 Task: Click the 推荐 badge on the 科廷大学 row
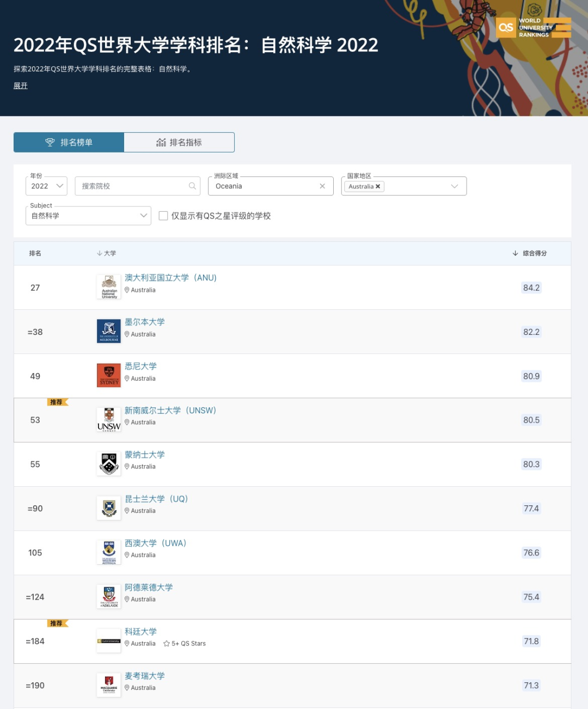[57, 624]
